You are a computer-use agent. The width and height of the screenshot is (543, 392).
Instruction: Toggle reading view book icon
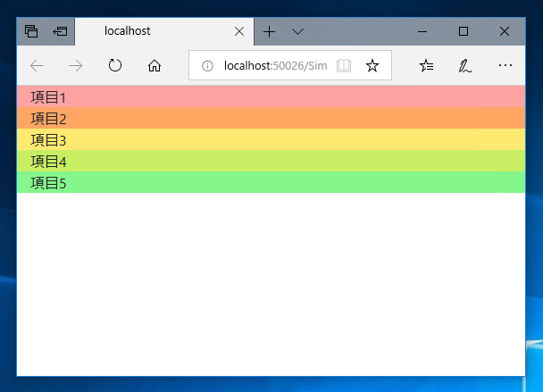344,65
